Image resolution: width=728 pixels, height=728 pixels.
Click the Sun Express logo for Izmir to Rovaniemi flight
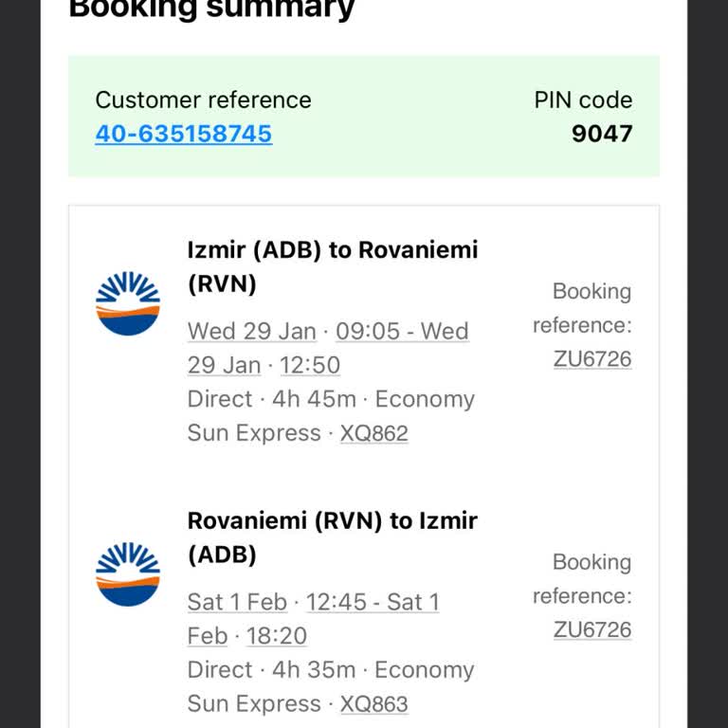[x=128, y=303]
